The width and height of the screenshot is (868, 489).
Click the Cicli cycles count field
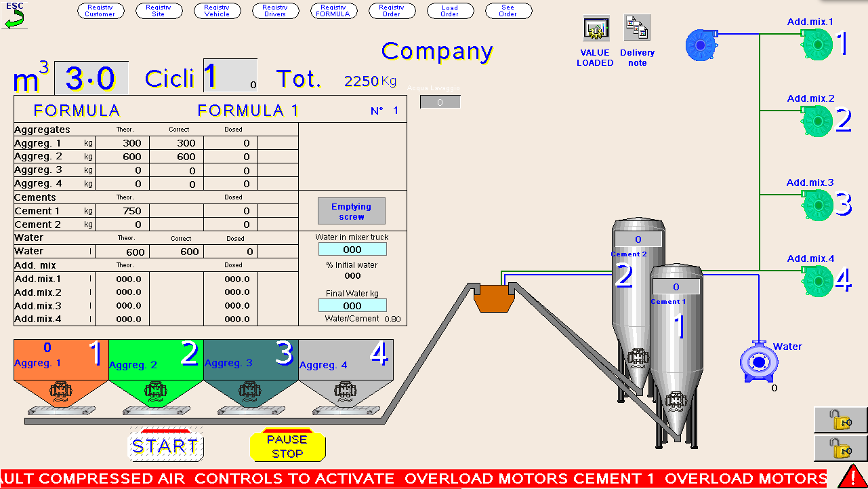[x=230, y=75]
